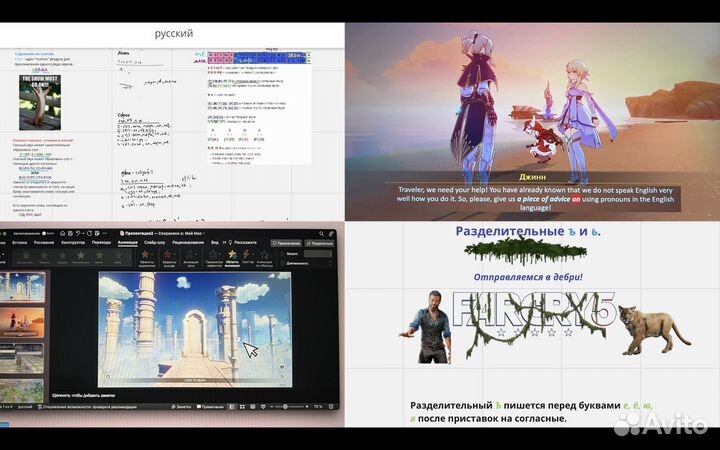Click the Заметки button in status bar

[182, 407]
